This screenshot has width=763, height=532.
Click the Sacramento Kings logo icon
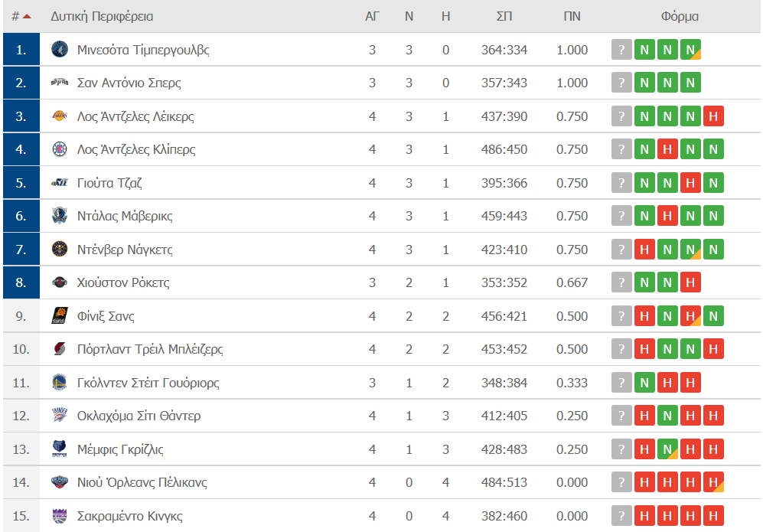[60, 516]
